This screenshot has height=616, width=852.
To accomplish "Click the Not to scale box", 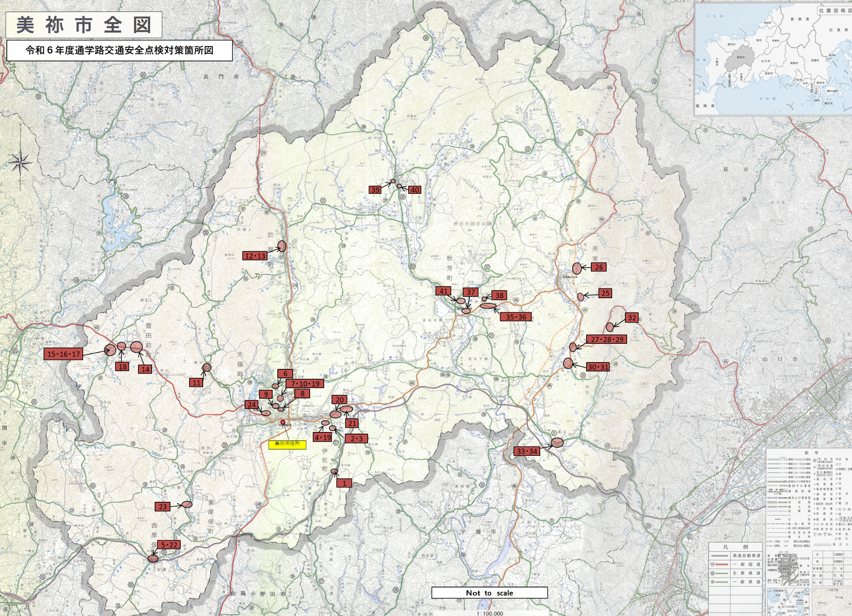I will 489,593.
